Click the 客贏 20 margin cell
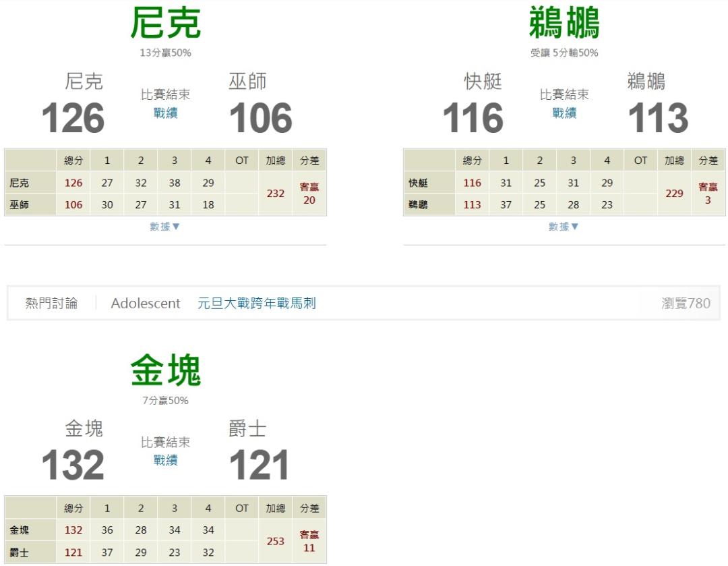This screenshot has height=566, width=728. click(x=309, y=194)
